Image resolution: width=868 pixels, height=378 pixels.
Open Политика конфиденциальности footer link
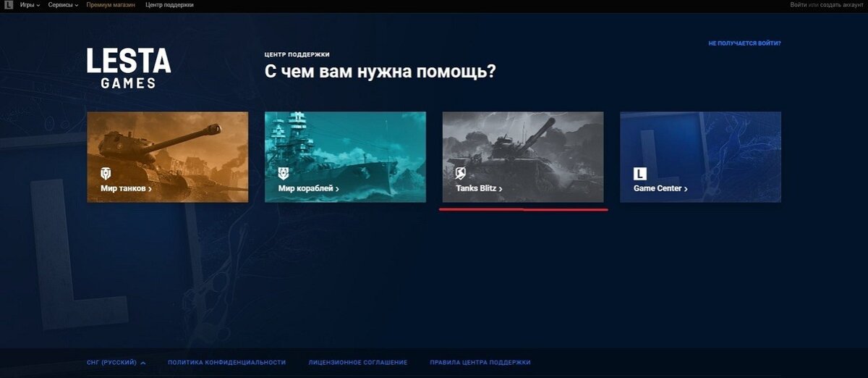[x=227, y=362]
